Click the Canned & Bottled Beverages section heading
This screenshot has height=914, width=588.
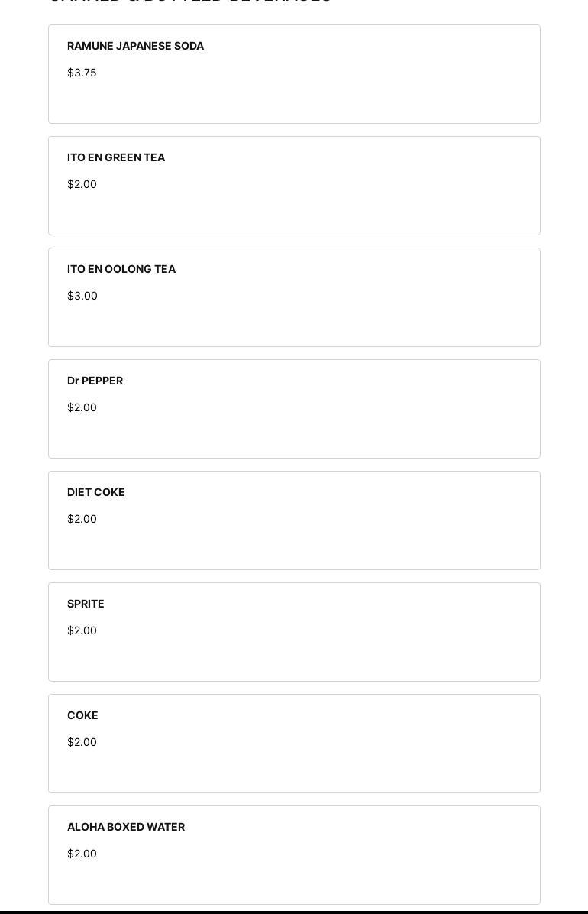tap(189, 2)
